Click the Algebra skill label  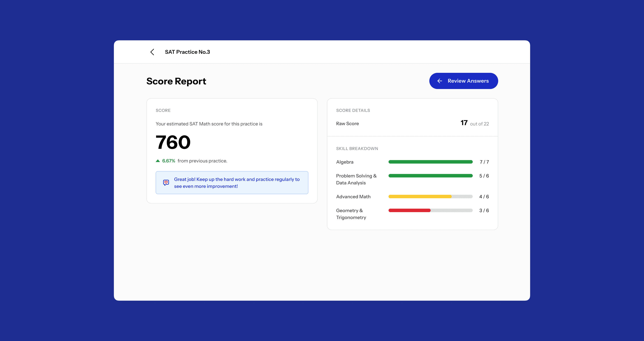click(345, 162)
